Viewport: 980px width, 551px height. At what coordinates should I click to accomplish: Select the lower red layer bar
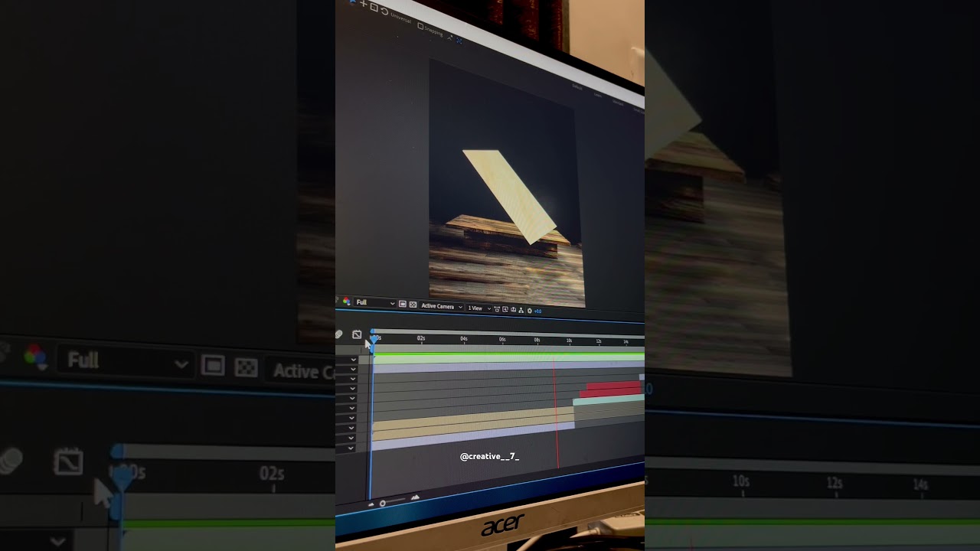pyautogui.click(x=610, y=393)
